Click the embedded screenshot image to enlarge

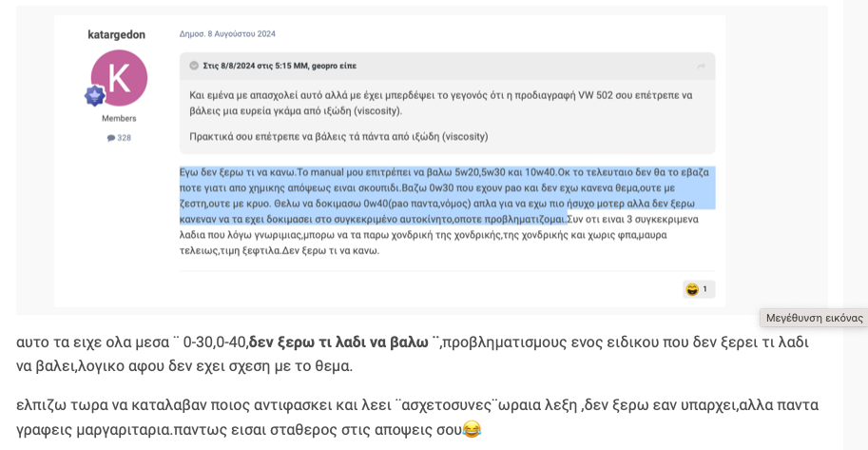422,160
